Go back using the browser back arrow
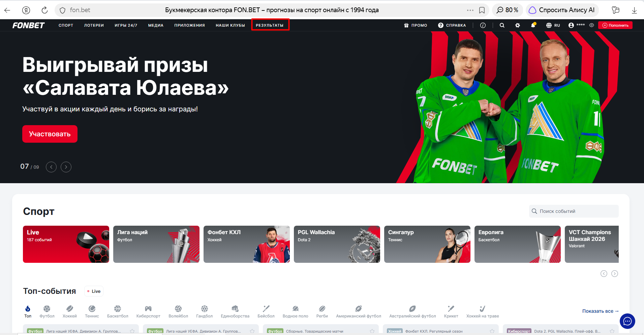The image size is (644, 335). tap(7, 10)
